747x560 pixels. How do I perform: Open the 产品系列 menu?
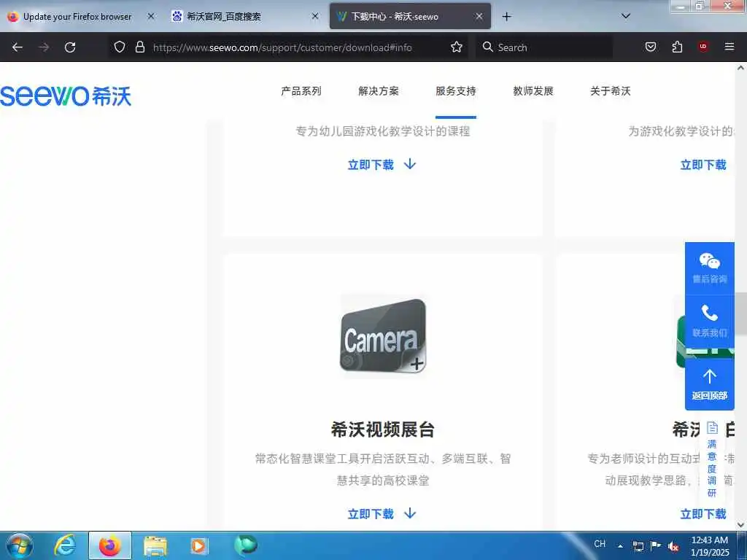[x=301, y=91]
